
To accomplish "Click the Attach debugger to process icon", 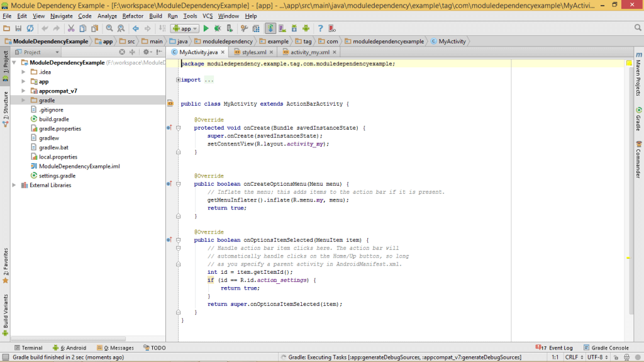I will tap(230, 28).
